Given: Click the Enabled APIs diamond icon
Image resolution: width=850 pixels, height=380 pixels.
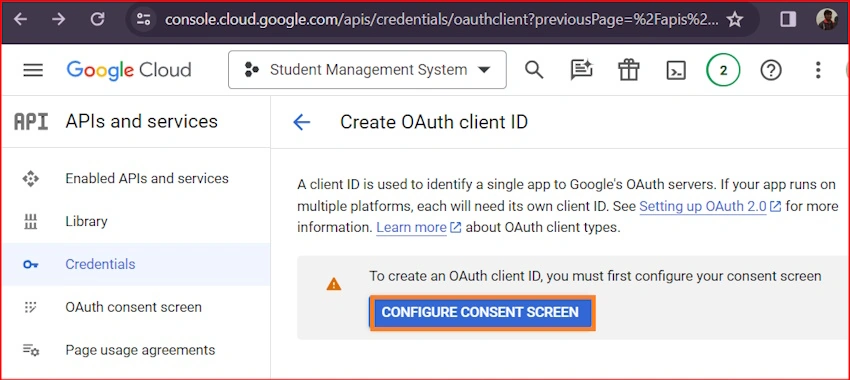Looking at the screenshot, I should [x=30, y=178].
